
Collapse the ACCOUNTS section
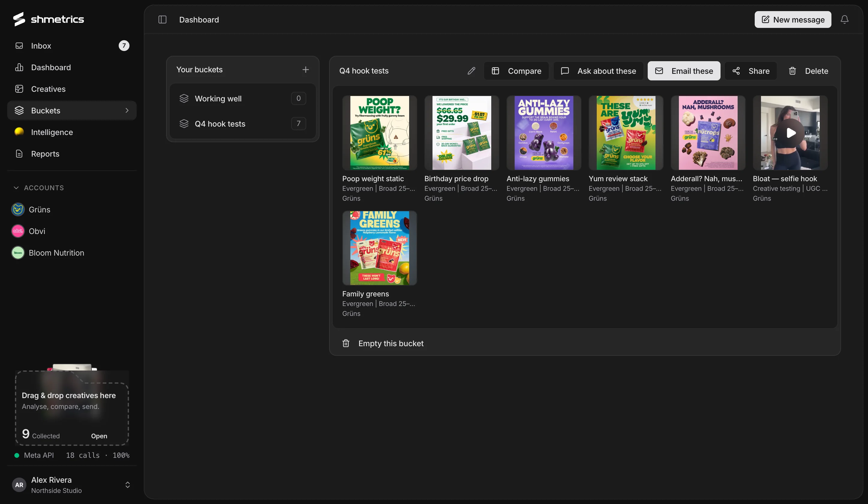pos(16,188)
